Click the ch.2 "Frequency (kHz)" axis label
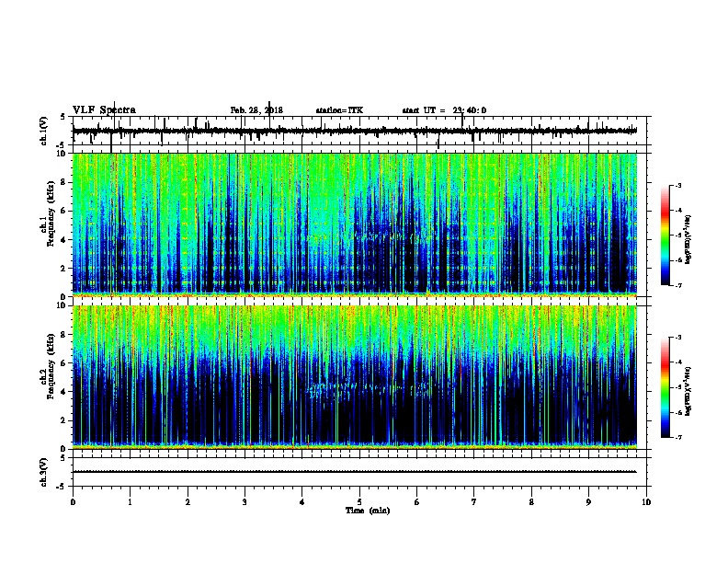Image resolution: width=728 pixels, height=563 pixels. (51, 365)
